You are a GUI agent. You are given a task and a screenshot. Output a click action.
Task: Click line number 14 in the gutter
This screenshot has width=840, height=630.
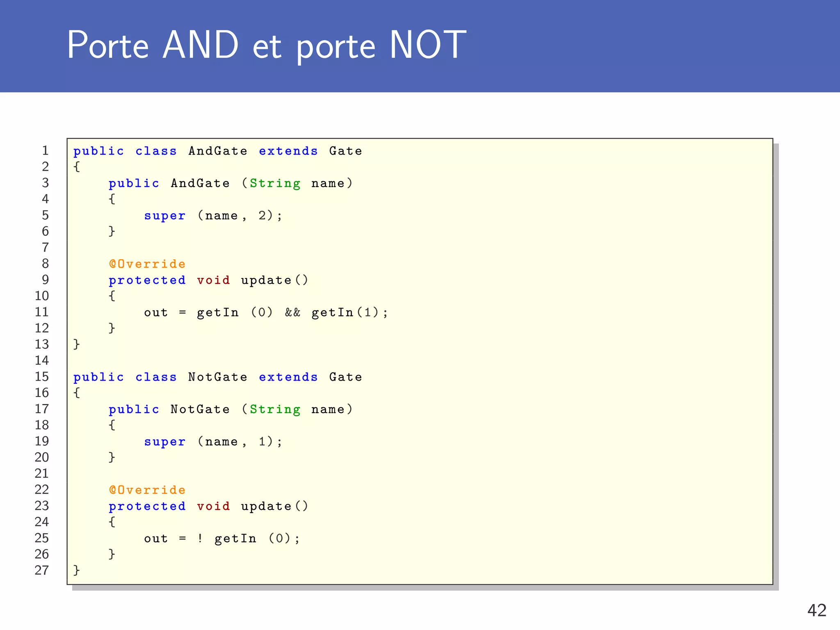(x=42, y=361)
